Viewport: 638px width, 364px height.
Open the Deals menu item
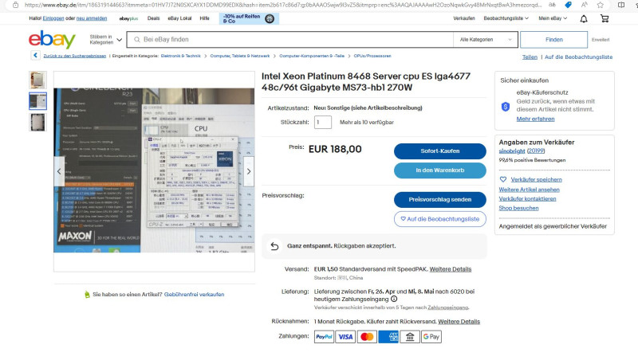click(153, 18)
